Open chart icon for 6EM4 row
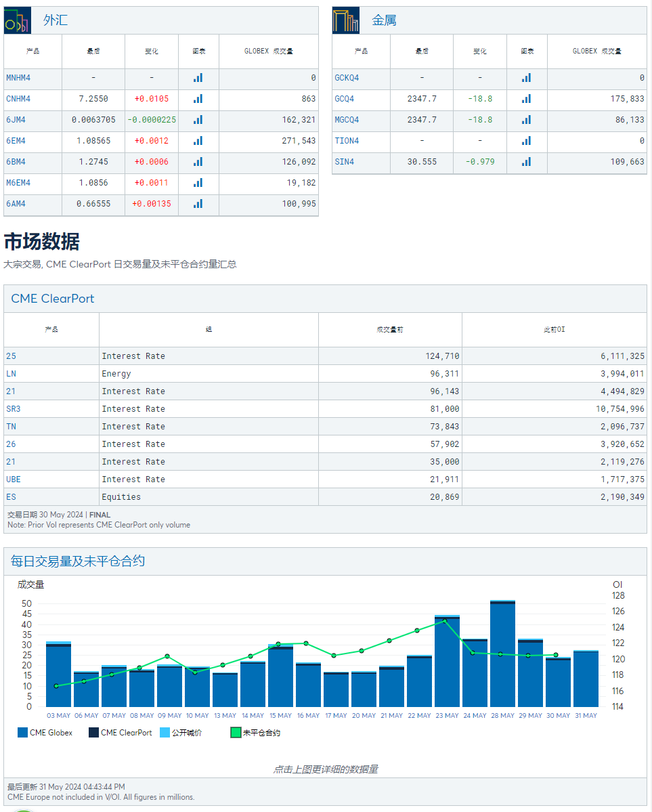 198,141
